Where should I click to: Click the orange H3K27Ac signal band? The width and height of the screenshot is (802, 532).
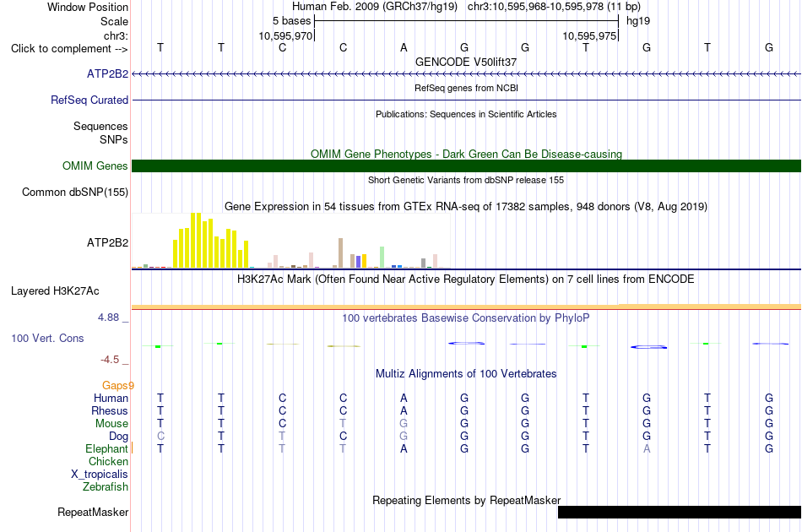[x=467, y=307]
